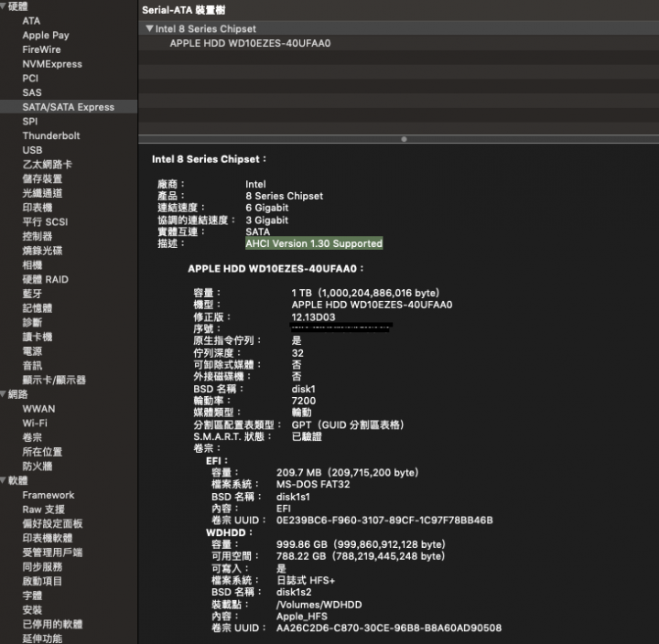Click the pane splitter handle dot

pos(404,139)
